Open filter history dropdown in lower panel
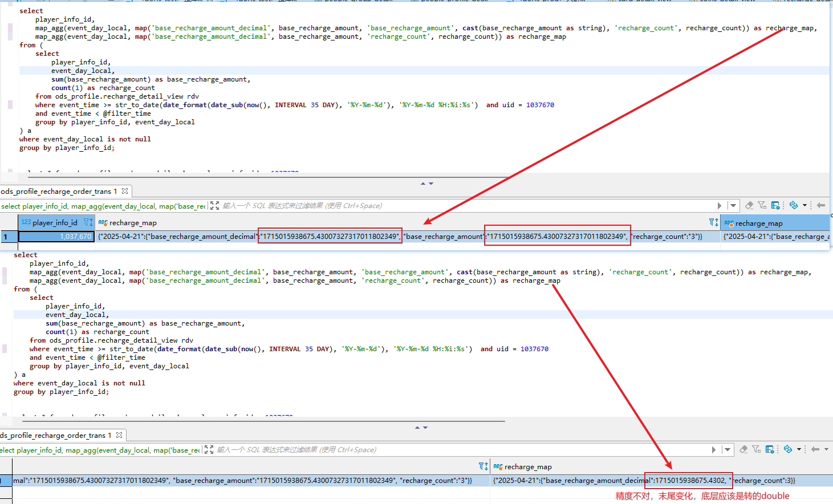Viewport: 833px width, 504px height. [x=728, y=449]
